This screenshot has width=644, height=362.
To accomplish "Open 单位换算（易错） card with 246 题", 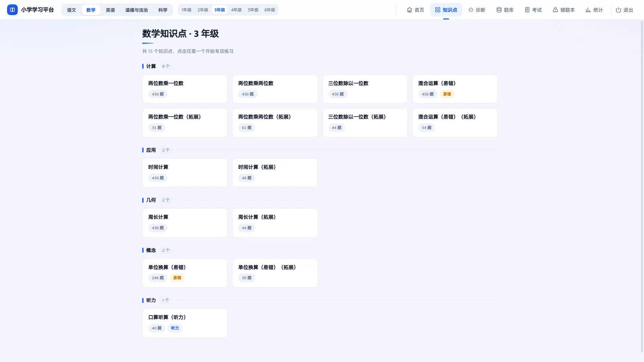I will [x=185, y=273].
